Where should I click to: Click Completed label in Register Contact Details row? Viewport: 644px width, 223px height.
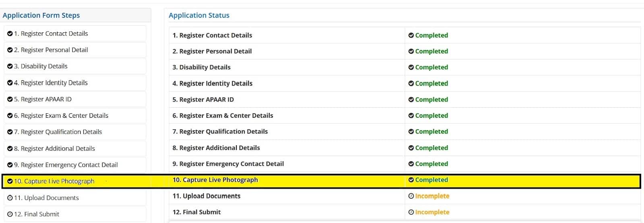(x=431, y=35)
